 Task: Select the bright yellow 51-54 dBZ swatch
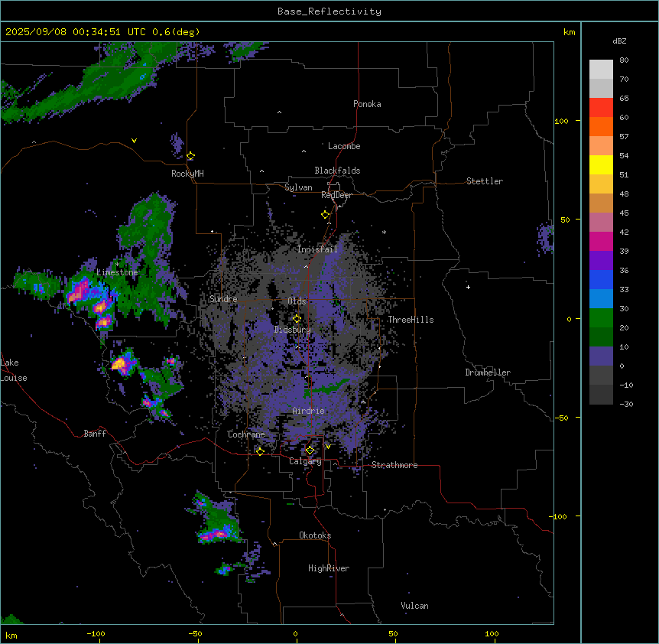pos(601,164)
